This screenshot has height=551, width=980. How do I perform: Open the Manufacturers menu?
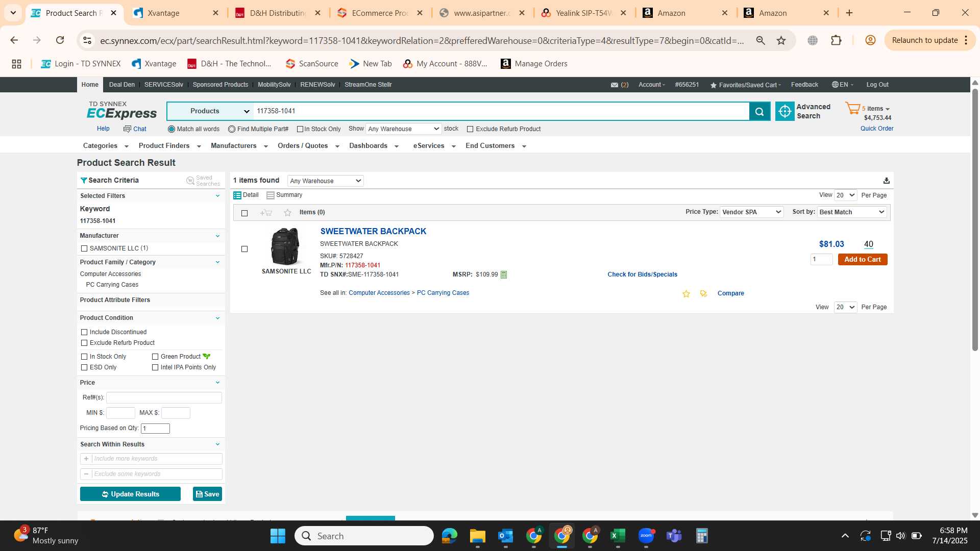click(239, 146)
